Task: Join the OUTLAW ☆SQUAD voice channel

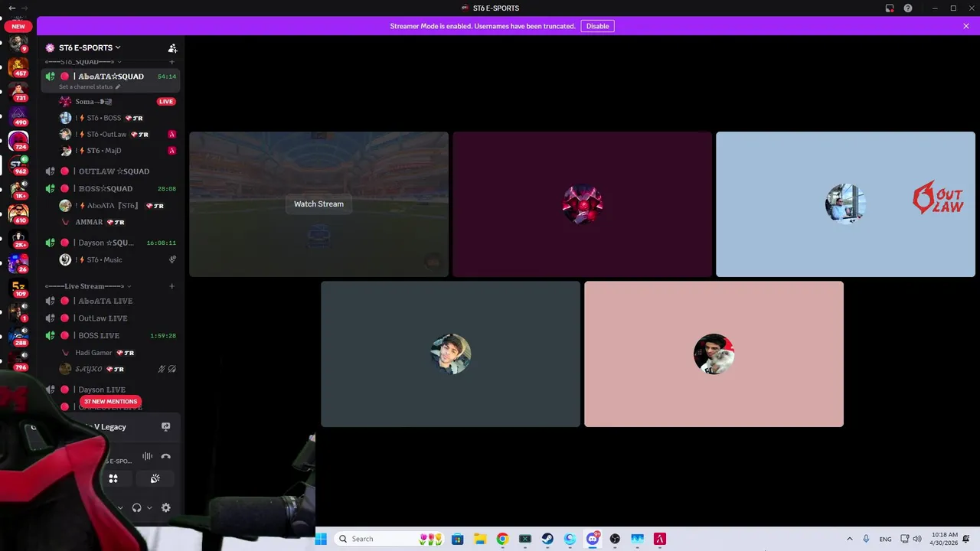Action: click(x=110, y=171)
